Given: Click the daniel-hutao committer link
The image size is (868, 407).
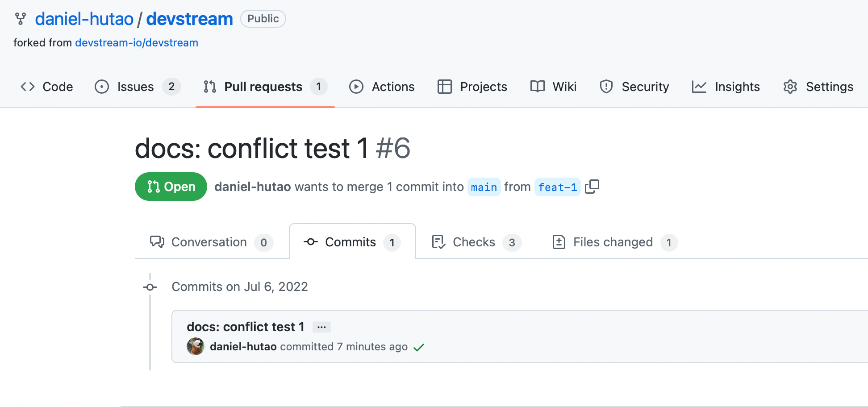Looking at the screenshot, I should [243, 346].
